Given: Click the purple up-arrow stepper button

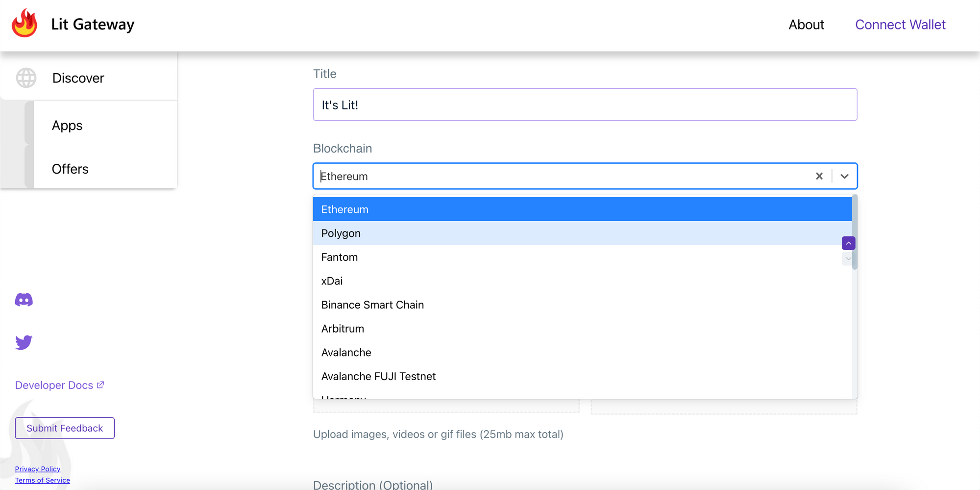Looking at the screenshot, I should click(x=849, y=243).
